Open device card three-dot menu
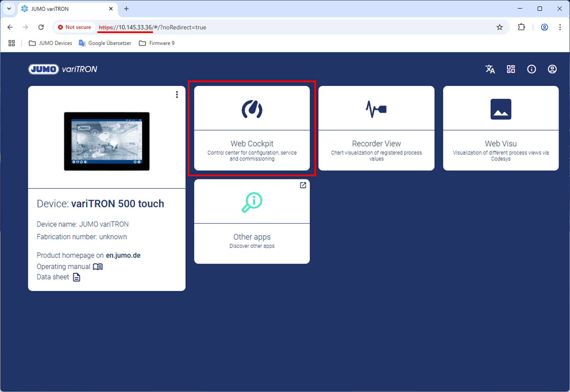The width and height of the screenshot is (570, 392). click(x=177, y=95)
